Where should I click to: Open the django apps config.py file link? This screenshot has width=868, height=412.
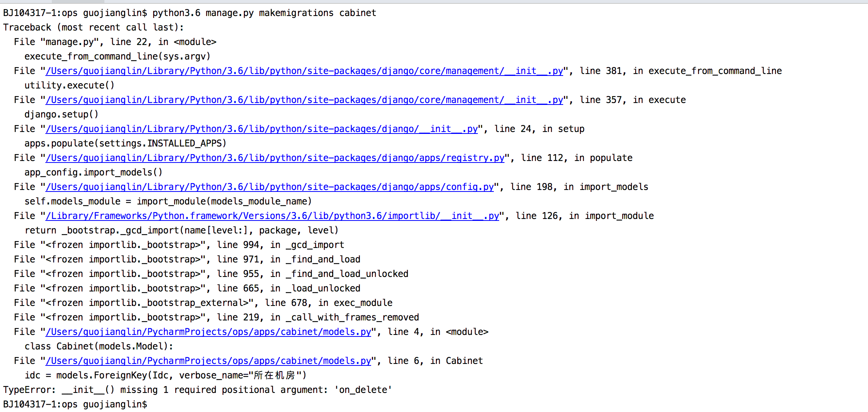(269, 187)
